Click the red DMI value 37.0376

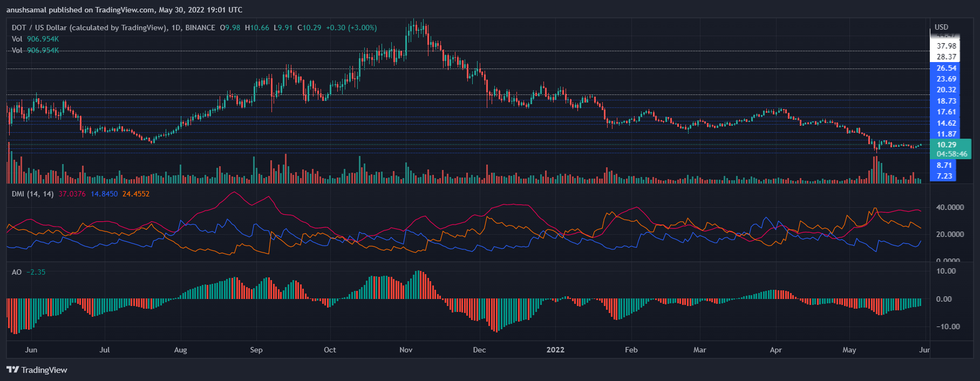72,194
